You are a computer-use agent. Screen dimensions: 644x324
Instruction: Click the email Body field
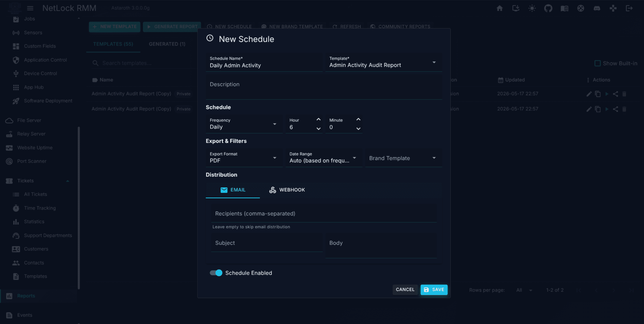(381, 245)
